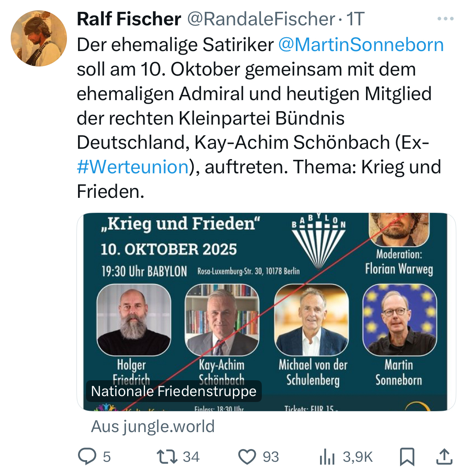467x476 pixels.
Task: Repost this tweet with retweet icon
Action: 167,456
